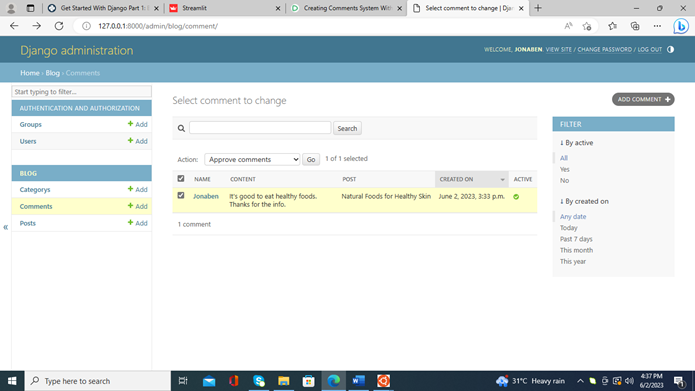Click the Add Comment button
This screenshot has width=695, height=391.
click(643, 99)
